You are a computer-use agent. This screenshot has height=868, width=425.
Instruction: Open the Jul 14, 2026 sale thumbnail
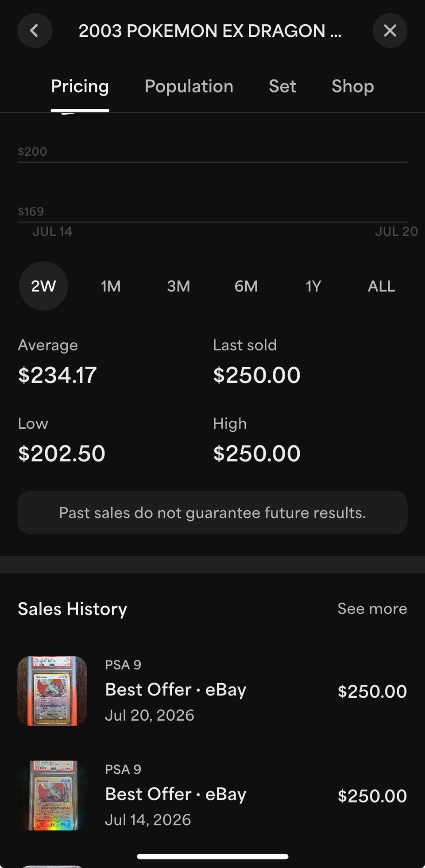coord(52,795)
